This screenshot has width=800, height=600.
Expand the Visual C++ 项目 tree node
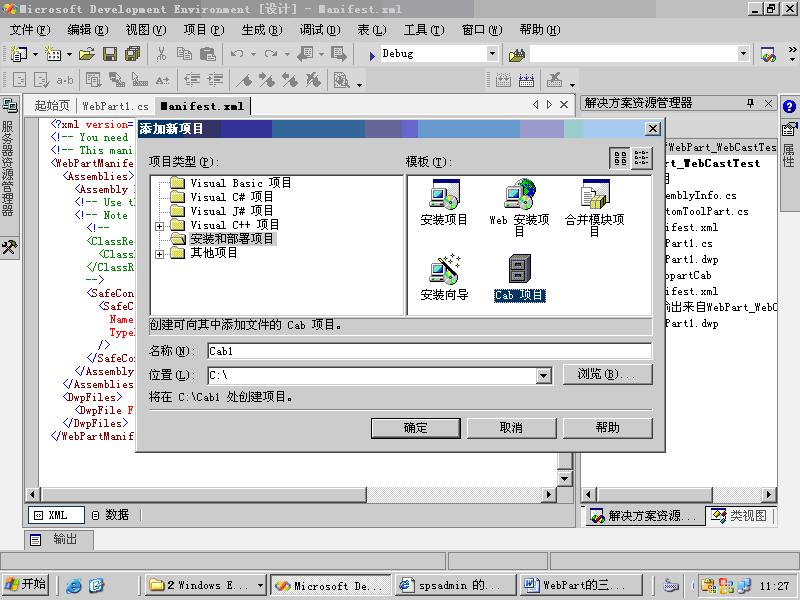pos(160,226)
